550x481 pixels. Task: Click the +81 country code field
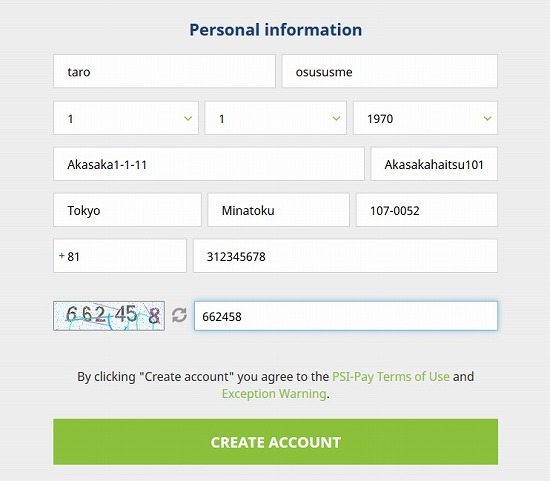point(120,256)
